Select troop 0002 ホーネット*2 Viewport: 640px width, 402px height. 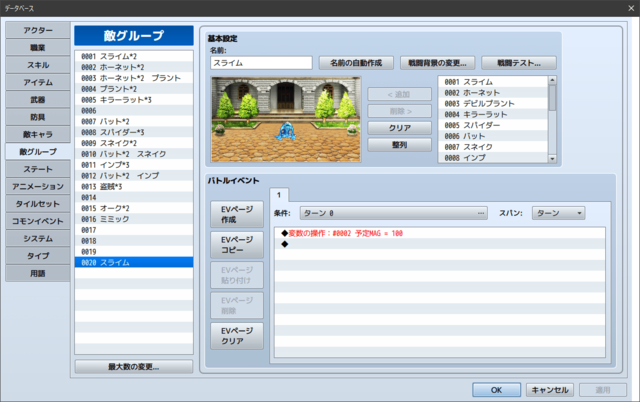coord(134,67)
